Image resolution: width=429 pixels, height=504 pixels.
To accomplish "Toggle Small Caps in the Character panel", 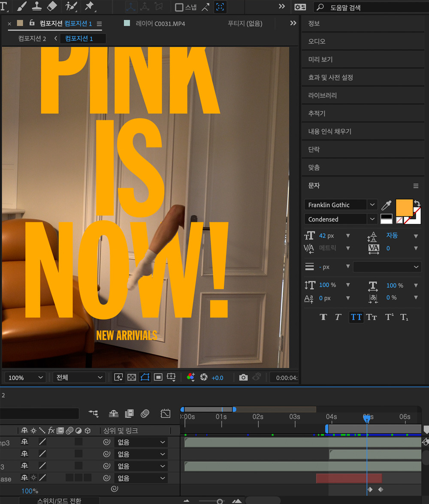I will point(372,317).
